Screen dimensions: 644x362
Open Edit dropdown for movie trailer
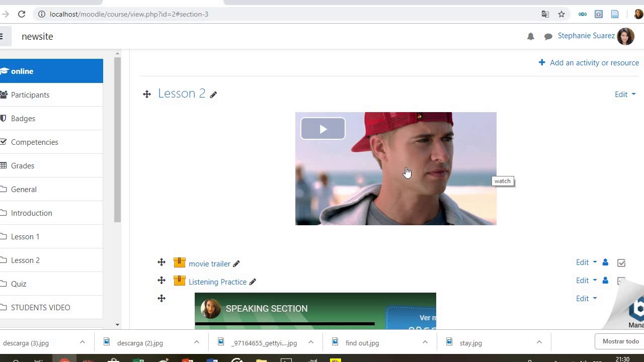click(587, 262)
